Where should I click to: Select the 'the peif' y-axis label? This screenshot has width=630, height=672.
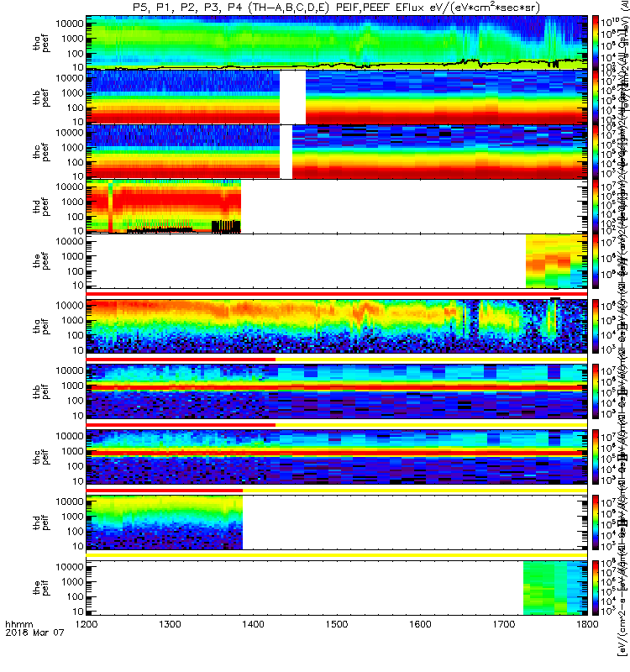point(41,587)
